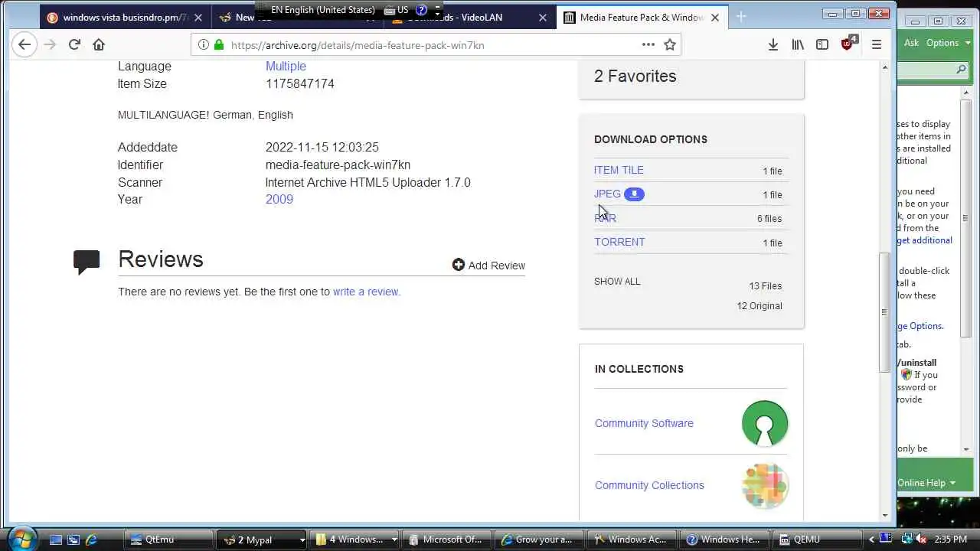Click the green padlock security icon
The width and height of the screenshot is (980, 551).
(x=219, y=45)
